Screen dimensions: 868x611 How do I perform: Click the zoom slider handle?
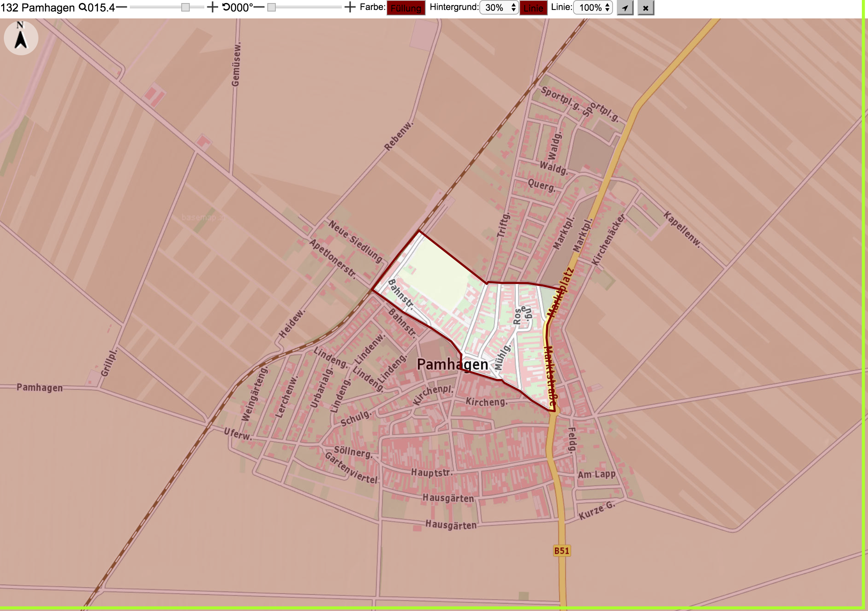point(186,7)
